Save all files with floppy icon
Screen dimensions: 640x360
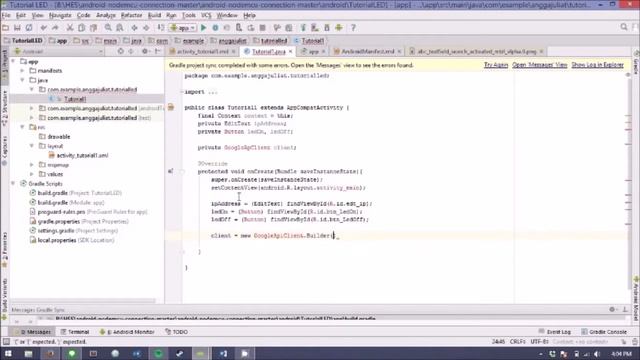tap(17, 28)
